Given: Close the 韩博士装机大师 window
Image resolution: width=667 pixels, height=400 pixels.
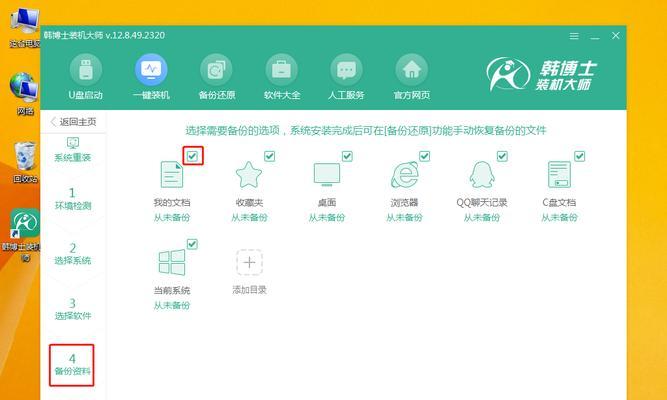Looking at the screenshot, I should tap(616, 36).
